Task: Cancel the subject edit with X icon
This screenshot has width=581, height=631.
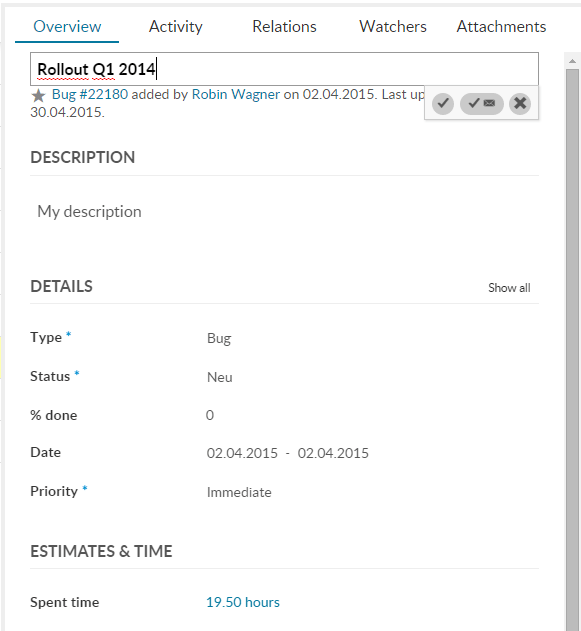Action: tap(520, 103)
